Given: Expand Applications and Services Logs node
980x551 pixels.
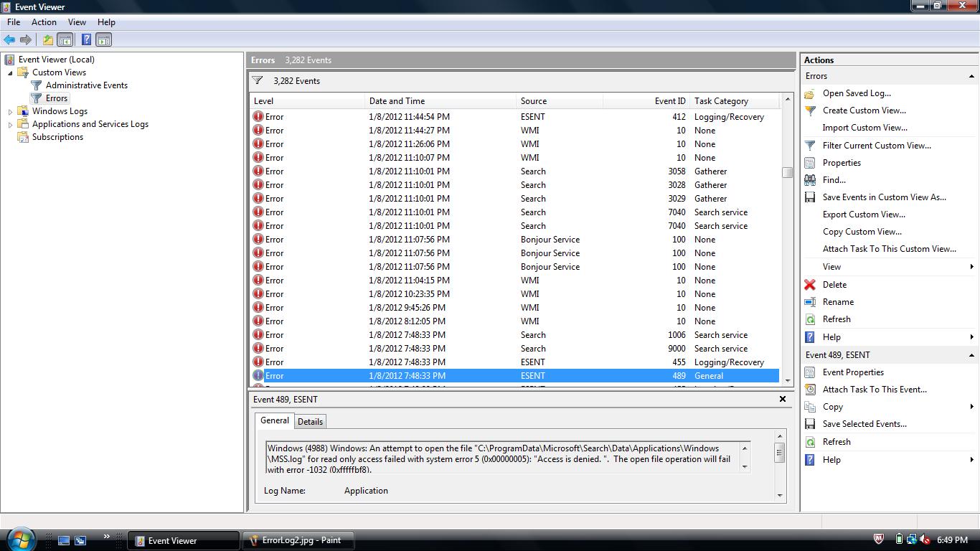Looking at the screenshot, I should 10,124.
